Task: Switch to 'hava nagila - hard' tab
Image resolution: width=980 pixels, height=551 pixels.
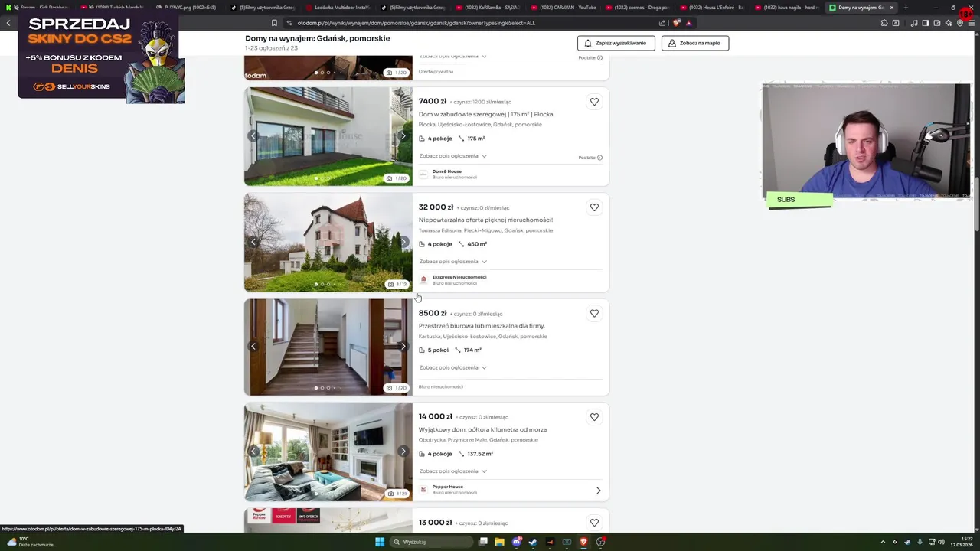Action: coord(787,8)
